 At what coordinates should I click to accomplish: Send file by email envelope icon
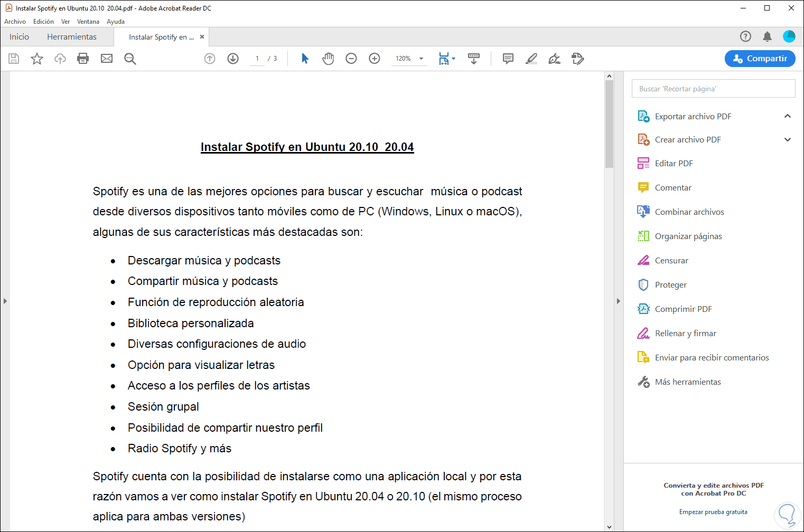[107, 59]
